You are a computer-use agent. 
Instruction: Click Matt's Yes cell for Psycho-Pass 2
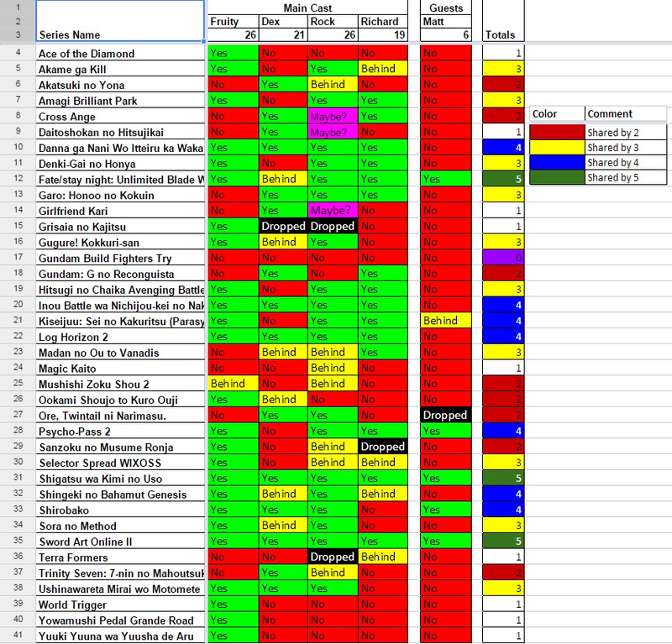point(446,431)
